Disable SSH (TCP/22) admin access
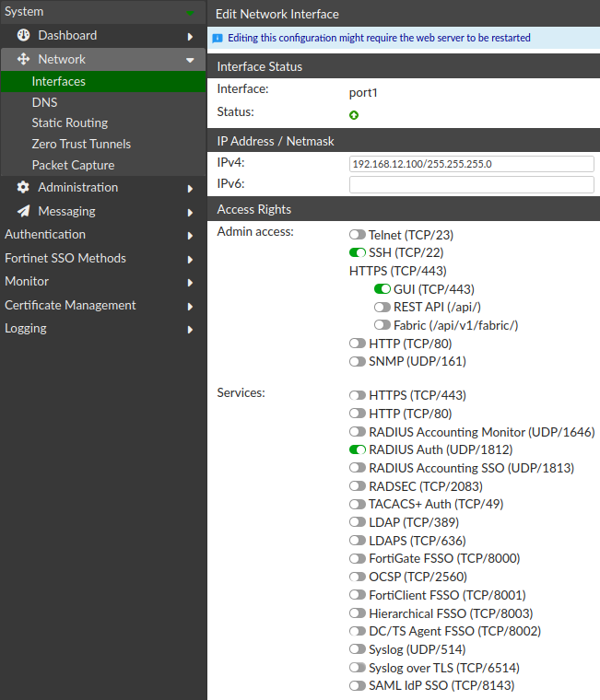 coord(358,252)
